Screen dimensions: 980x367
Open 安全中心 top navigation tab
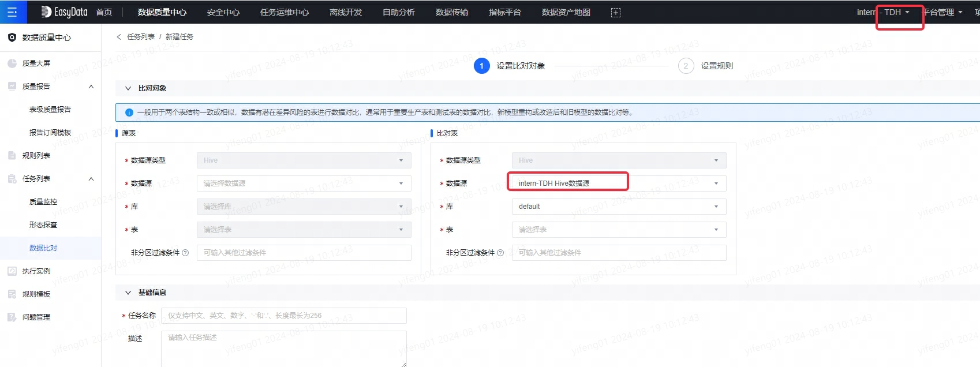click(x=223, y=12)
